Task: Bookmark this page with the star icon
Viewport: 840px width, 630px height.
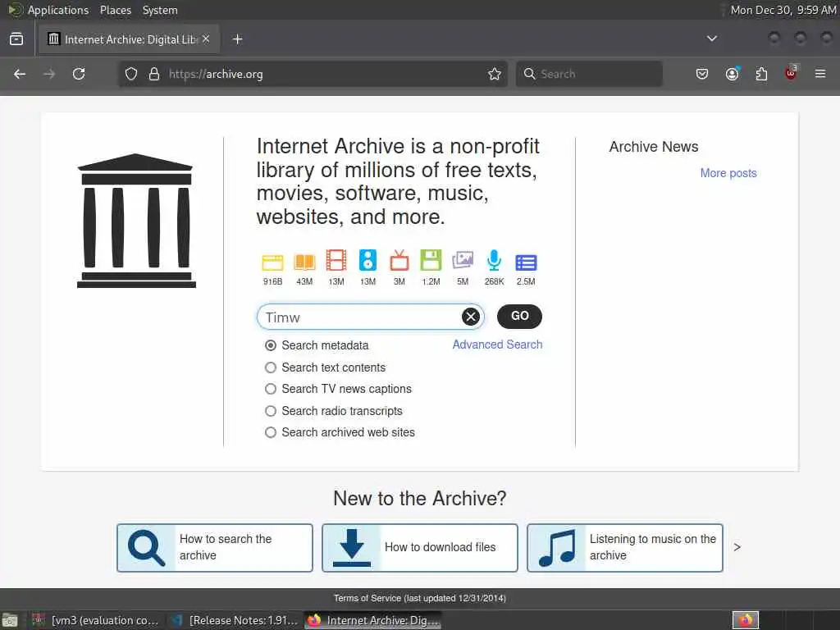Action: (x=495, y=74)
